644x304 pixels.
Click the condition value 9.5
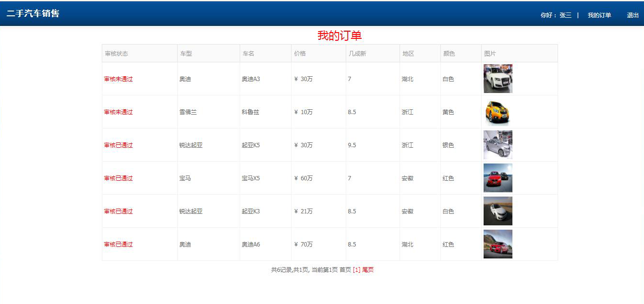[x=352, y=145]
